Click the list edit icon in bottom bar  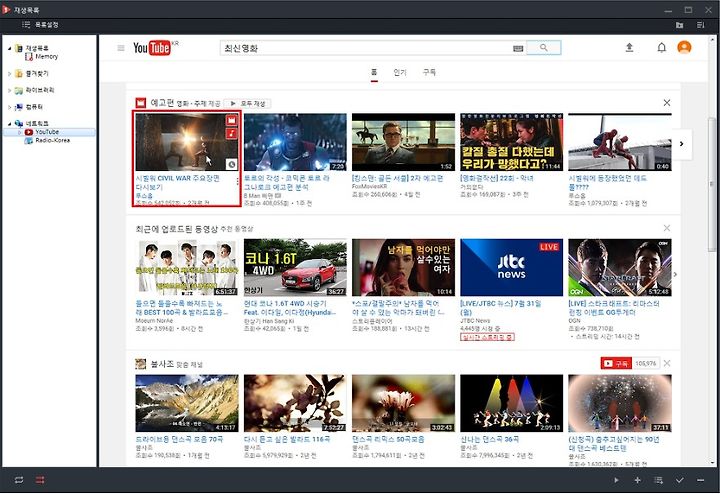pos(658,480)
